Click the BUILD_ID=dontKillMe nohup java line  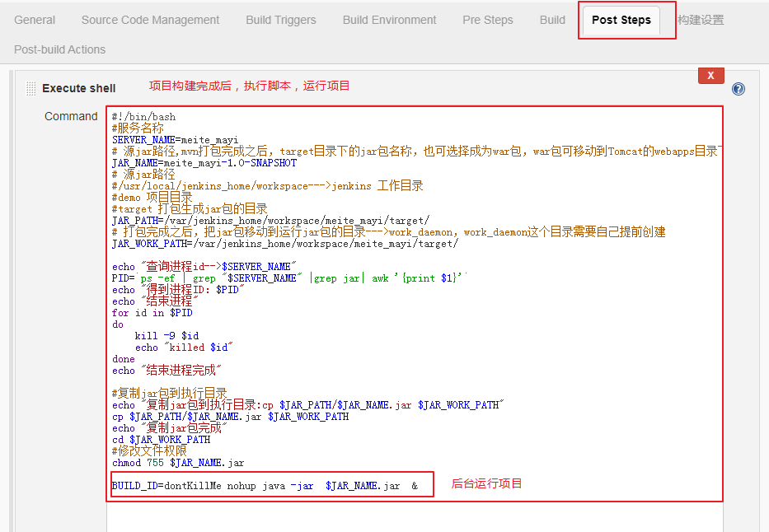point(265,486)
